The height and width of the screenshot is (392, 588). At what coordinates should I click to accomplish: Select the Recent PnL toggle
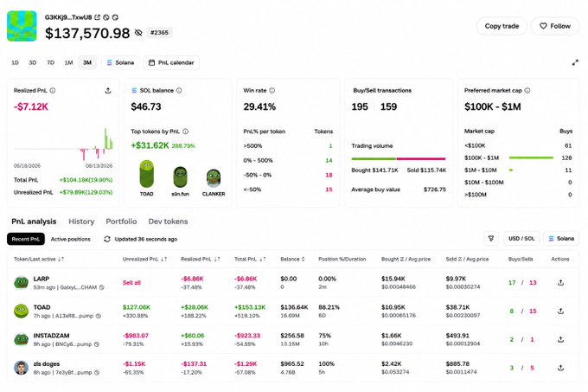[x=25, y=239]
